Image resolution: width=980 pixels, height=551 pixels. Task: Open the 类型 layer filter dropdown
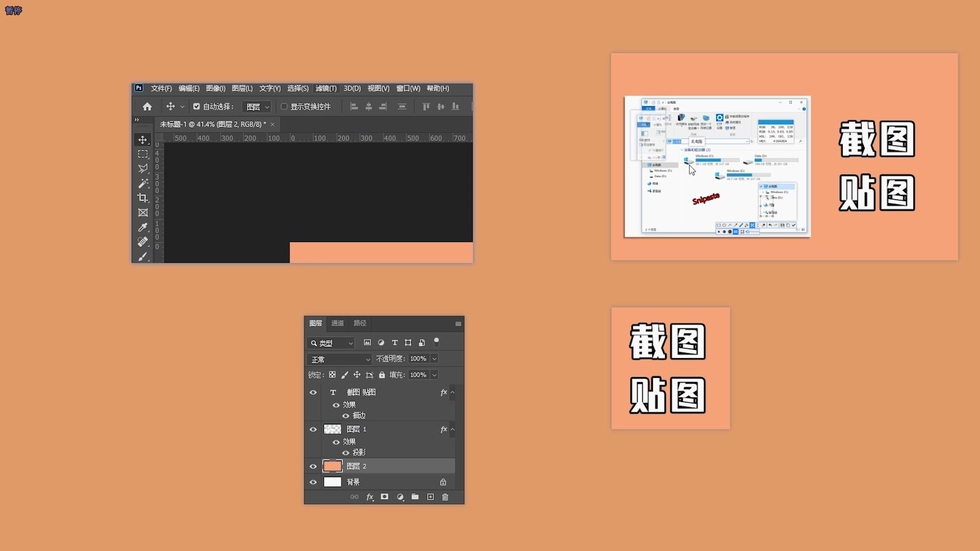[331, 343]
